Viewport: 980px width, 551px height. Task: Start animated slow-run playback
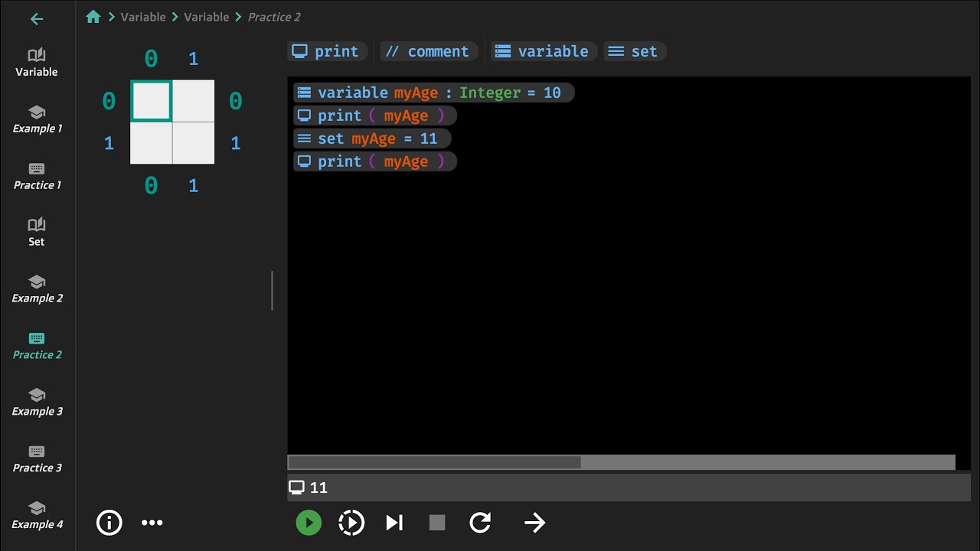(x=351, y=523)
